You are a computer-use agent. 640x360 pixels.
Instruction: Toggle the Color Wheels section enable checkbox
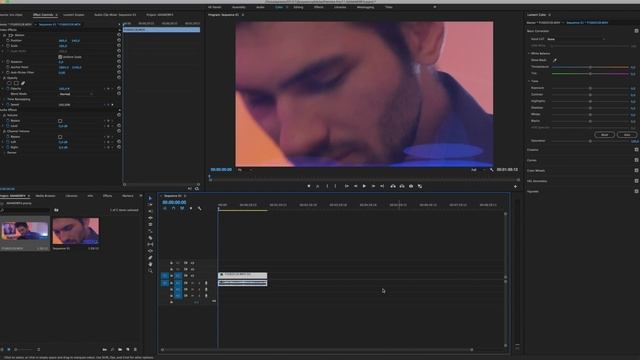pos(636,171)
